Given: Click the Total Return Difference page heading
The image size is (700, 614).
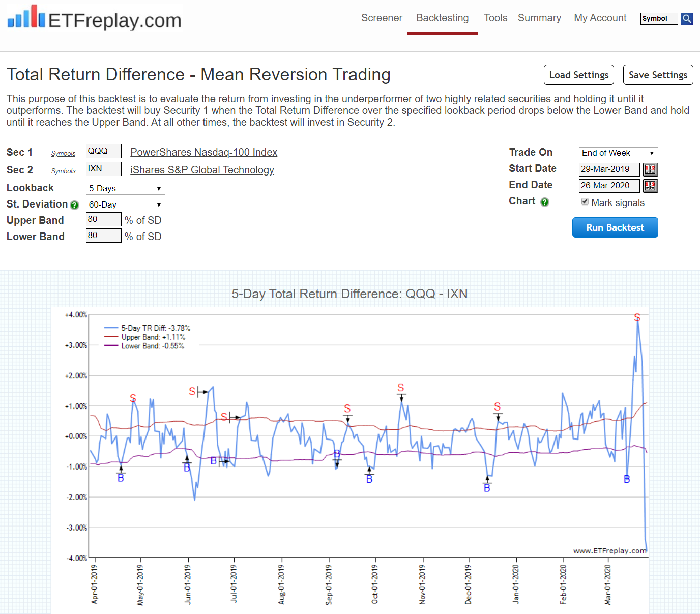Looking at the screenshot, I should (x=198, y=75).
